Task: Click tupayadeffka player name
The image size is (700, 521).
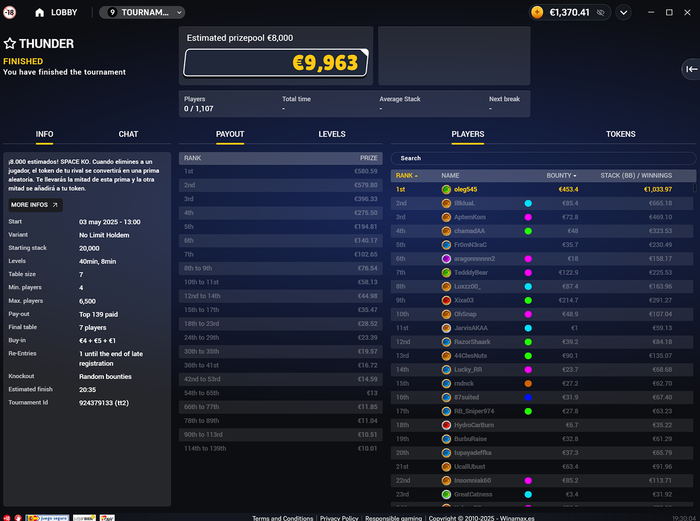Action: 472,453
